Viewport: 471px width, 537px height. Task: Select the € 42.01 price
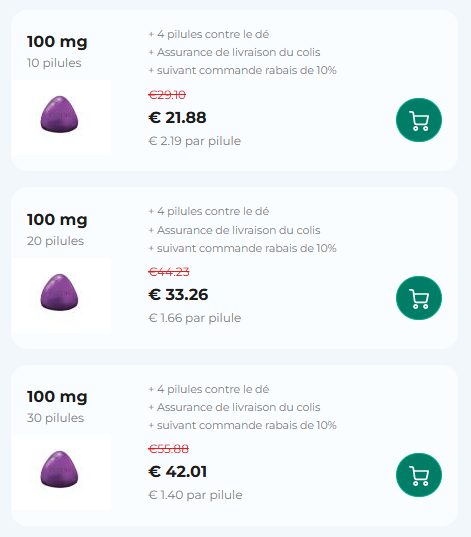(177, 472)
